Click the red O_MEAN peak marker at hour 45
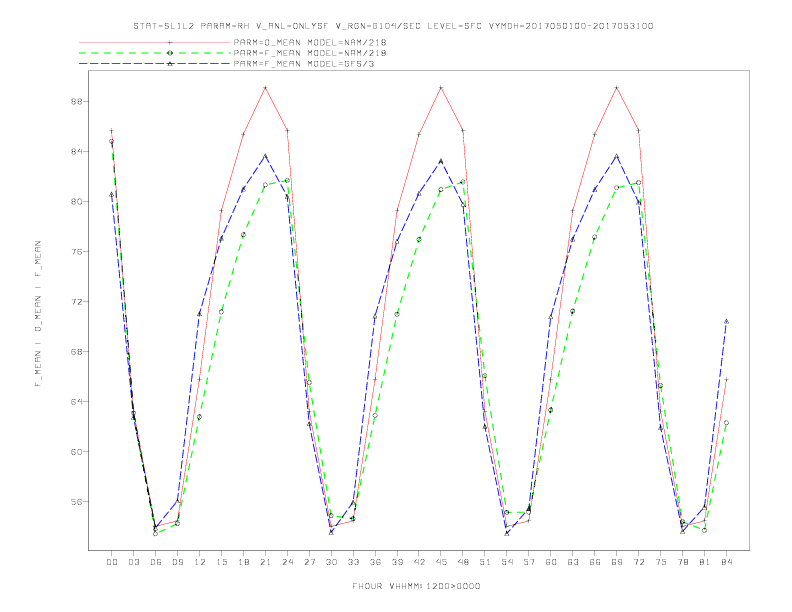792x612 pixels. coord(441,88)
